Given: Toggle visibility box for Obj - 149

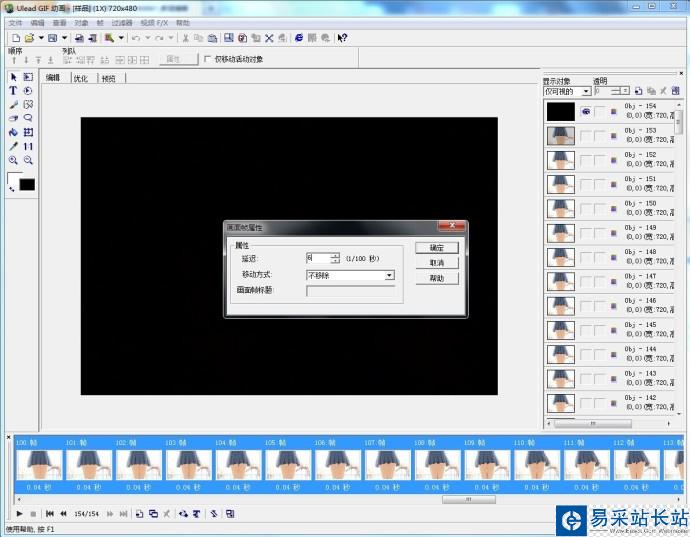Looking at the screenshot, I should (586, 233).
